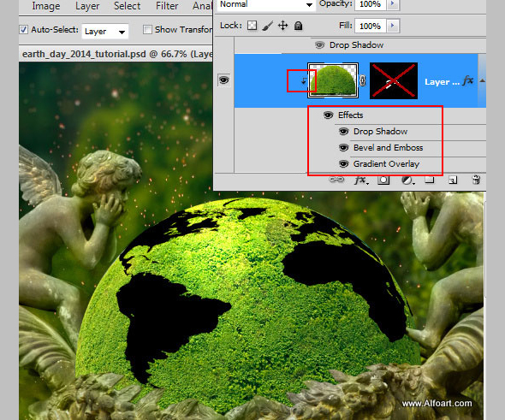
Task: Hide the selected grass layer
Action: coord(224,80)
